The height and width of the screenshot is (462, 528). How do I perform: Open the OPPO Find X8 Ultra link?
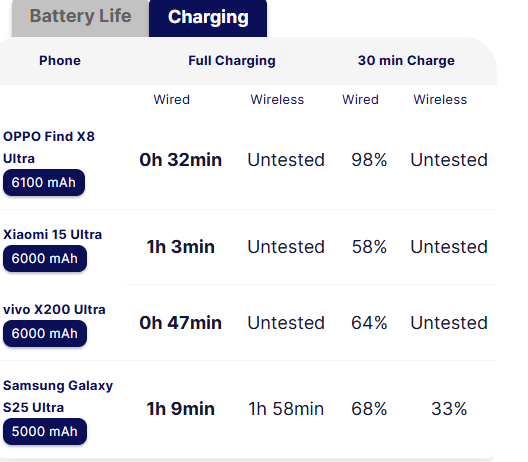click(49, 147)
